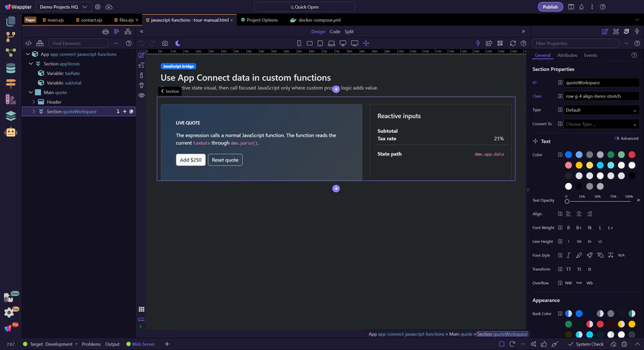
Task: Open the Theme Manager sidebar panel
Action: [x=11, y=99]
